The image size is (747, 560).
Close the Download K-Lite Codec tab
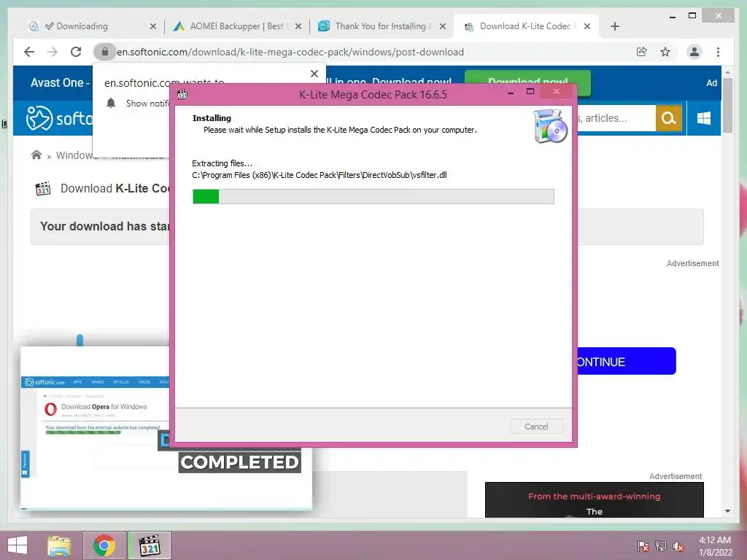pyautogui.click(x=587, y=26)
